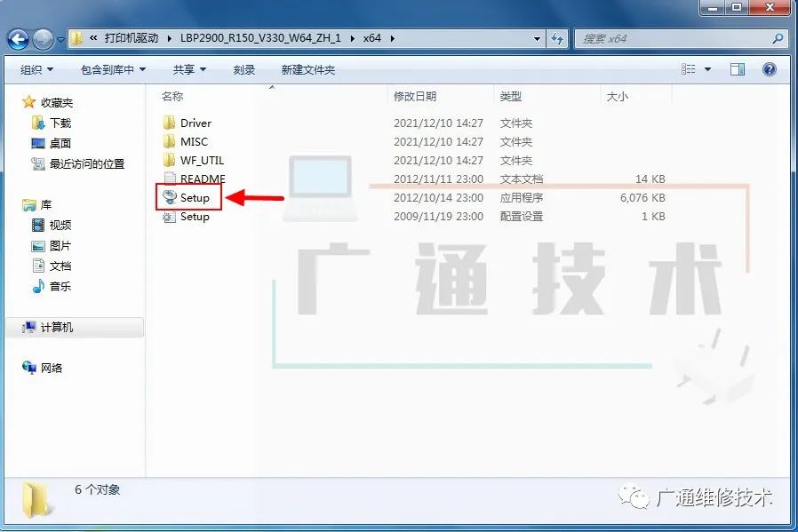Click the 刻录 toolbar button

click(243, 69)
